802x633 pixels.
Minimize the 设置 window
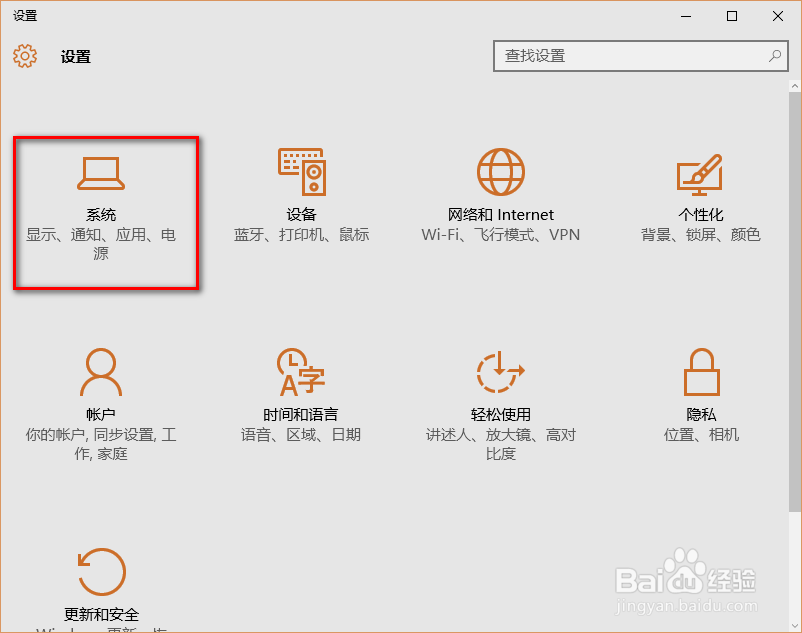(686, 16)
